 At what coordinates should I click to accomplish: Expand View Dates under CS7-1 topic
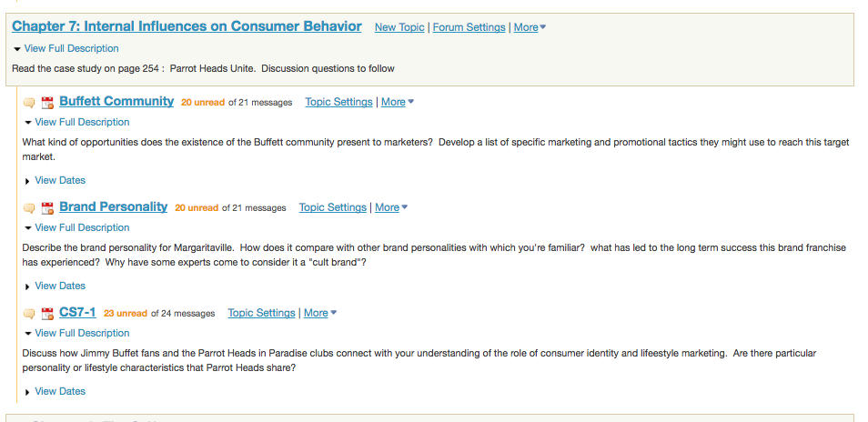coord(55,392)
